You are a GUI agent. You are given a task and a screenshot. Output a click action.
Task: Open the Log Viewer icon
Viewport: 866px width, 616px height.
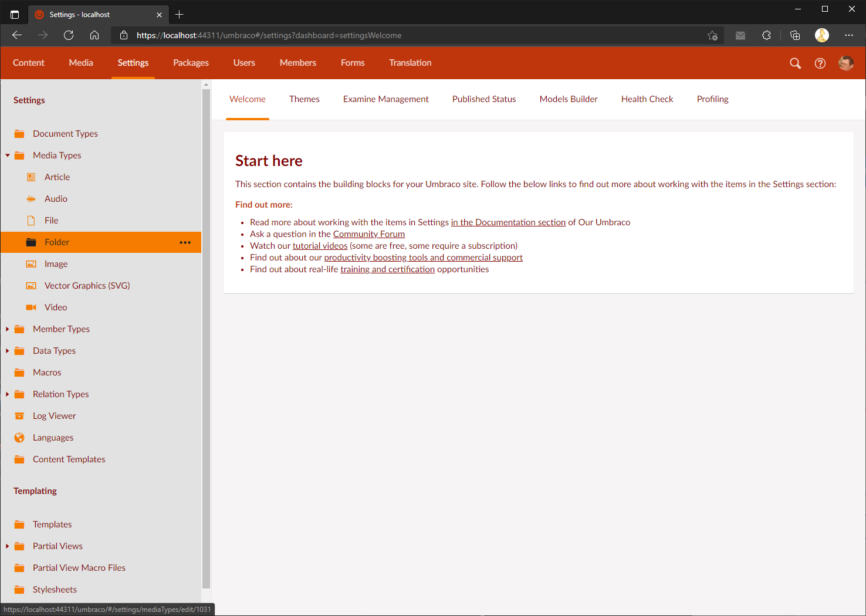tap(19, 415)
